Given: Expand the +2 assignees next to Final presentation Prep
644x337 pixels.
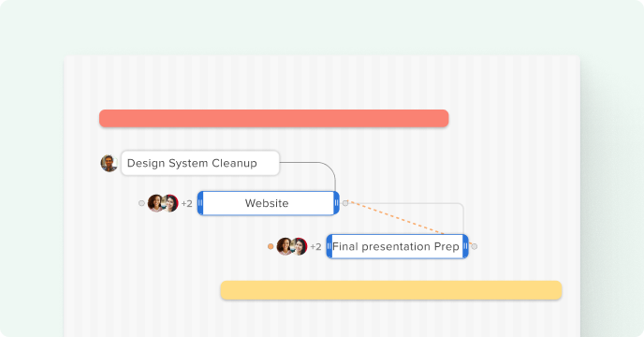Looking at the screenshot, I should click(315, 246).
